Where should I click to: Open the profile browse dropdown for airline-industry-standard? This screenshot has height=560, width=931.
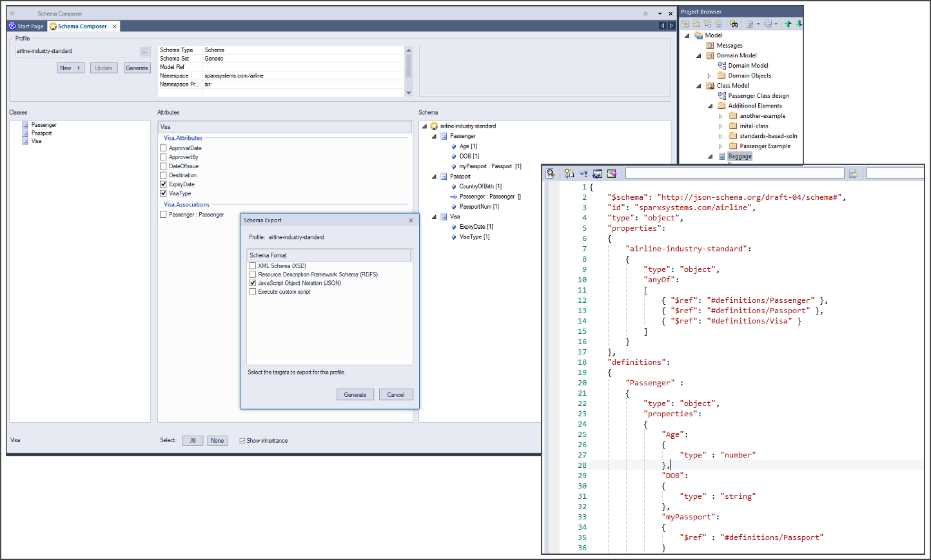[144, 52]
